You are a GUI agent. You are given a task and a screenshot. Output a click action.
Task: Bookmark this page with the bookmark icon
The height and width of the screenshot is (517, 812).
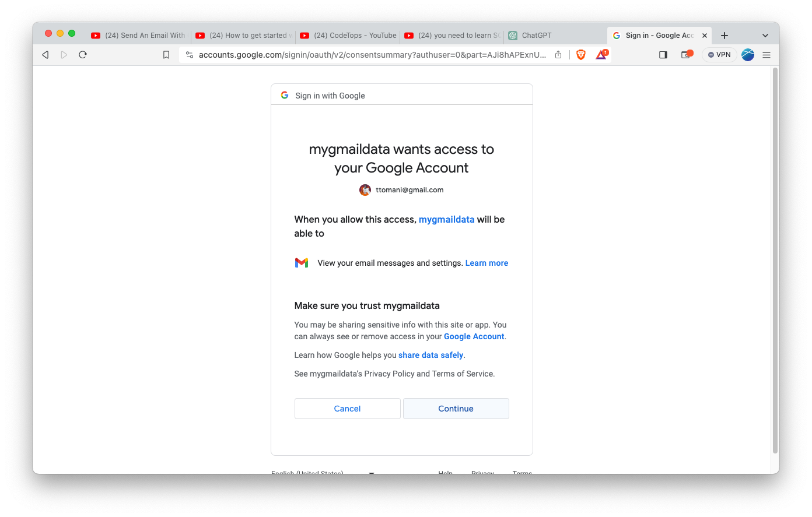click(166, 55)
